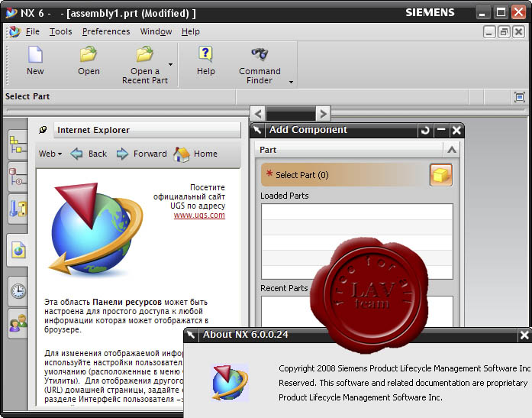Open the Preferences menu
This screenshot has width=532, height=418.
tap(106, 31)
